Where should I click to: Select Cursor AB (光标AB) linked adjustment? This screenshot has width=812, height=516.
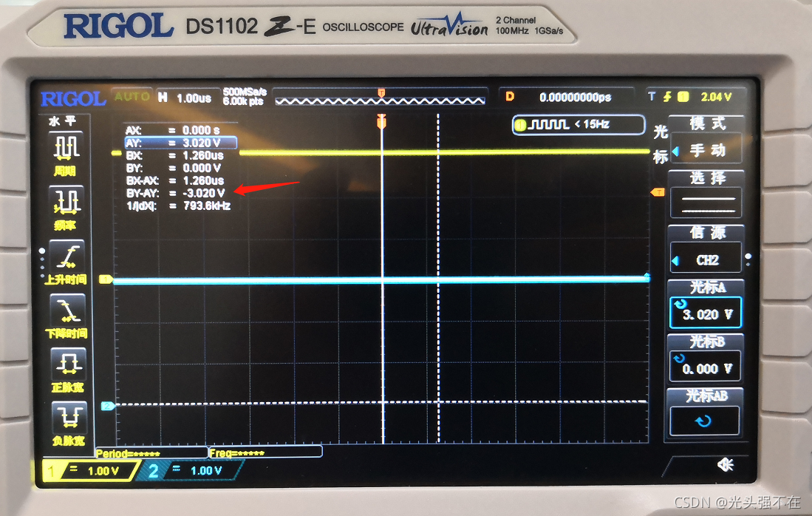(x=705, y=413)
